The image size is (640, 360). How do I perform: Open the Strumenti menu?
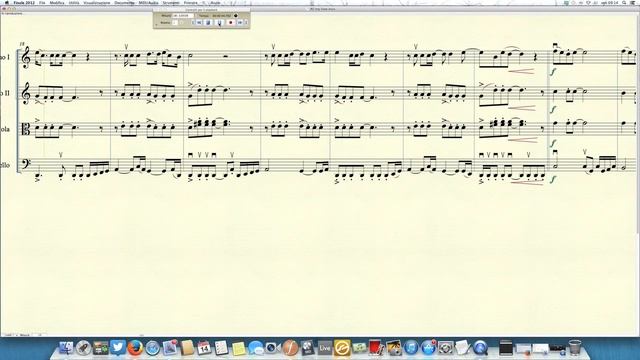click(171, 2)
